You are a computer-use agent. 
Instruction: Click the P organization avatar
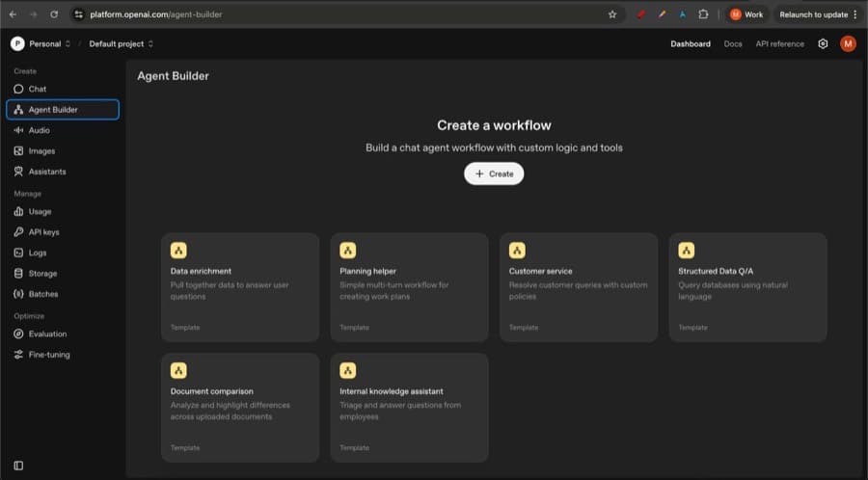(17, 43)
